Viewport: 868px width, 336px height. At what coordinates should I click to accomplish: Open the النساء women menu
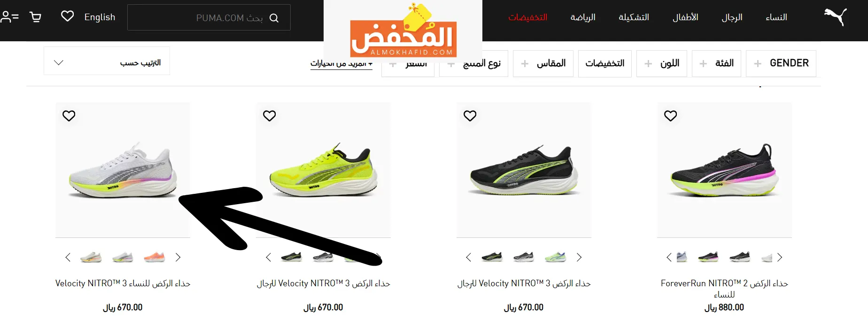pyautogui.click(x=776, y=17)
